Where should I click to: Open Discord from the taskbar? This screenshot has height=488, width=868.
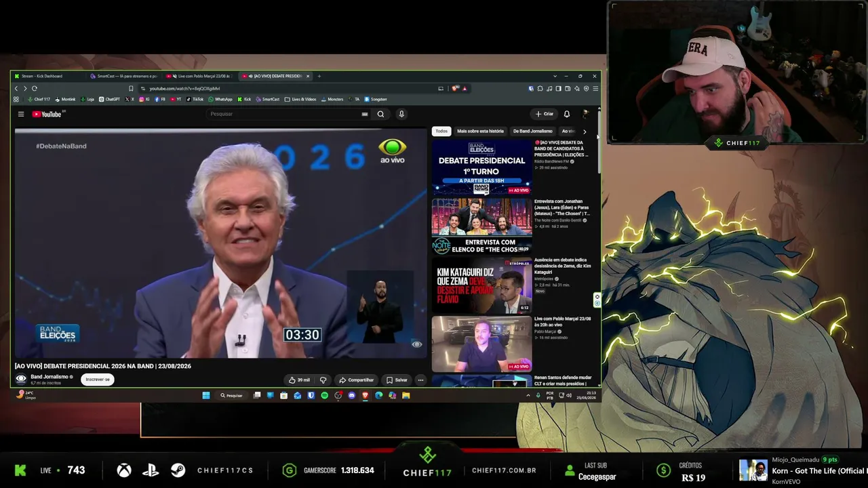(351, 395)
